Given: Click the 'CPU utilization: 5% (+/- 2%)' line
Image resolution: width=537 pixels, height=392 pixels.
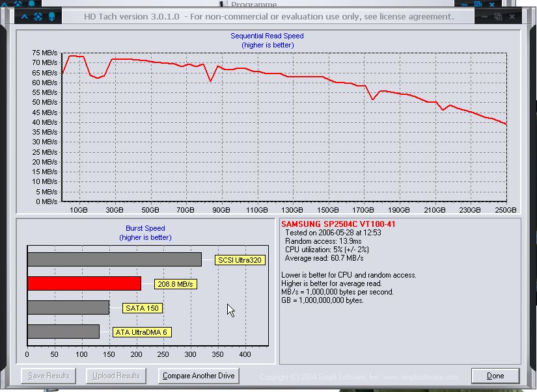Looking at the screenshot, I should click(327, 250).
